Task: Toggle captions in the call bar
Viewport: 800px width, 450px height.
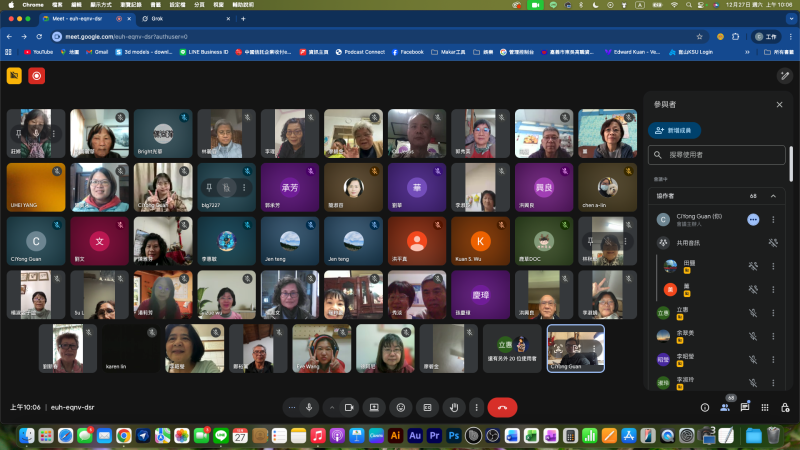Action: (x=428, y=407)
